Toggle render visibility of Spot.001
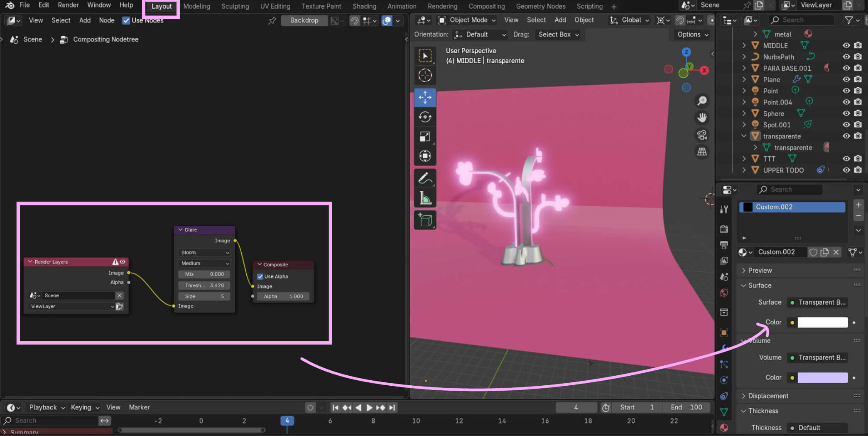This screenshot has width=868, height=436. 858,124
